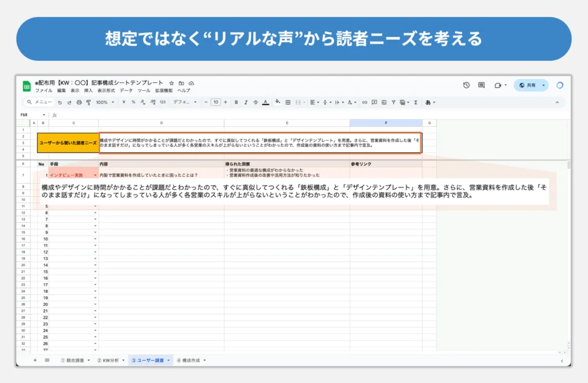Expand the font family dropdown
The height and width of the screenshot is (383, 588).
click(x=185, y=102)
